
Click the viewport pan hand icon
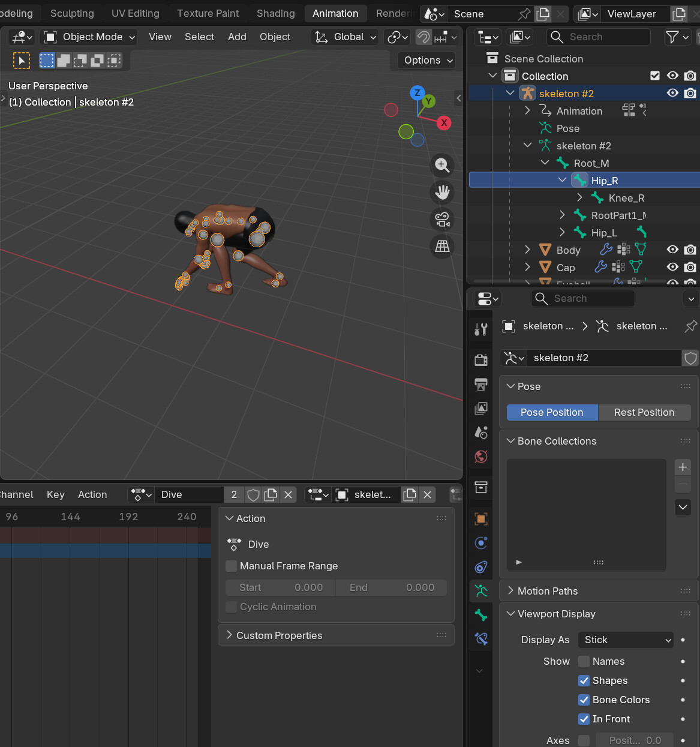pyautogui.click(x=443, y=192)
